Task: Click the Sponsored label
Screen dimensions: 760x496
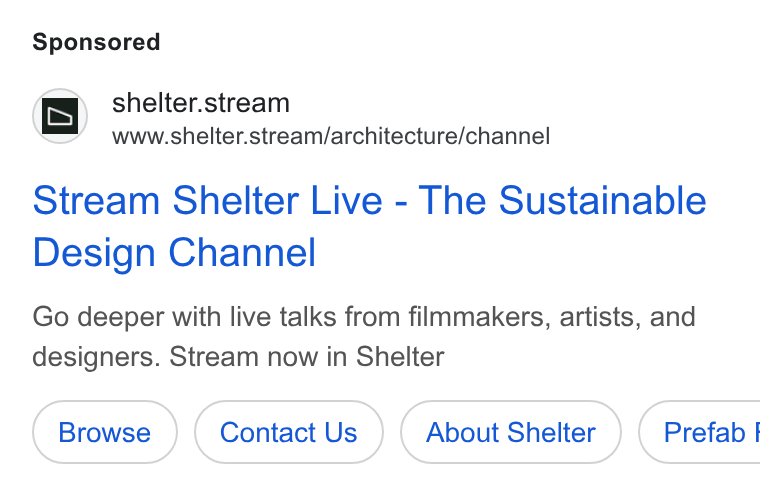Action: [x=96, y=42]
